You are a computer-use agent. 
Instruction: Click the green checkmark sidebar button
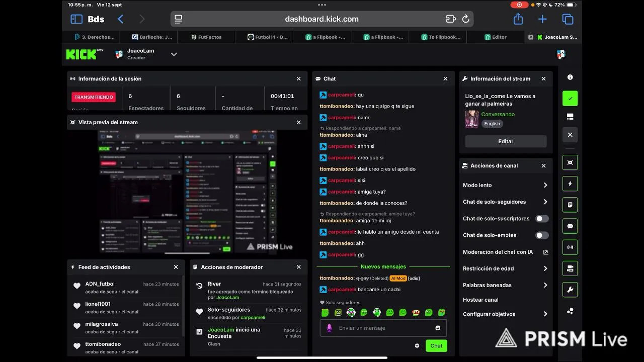coord(570,99)
